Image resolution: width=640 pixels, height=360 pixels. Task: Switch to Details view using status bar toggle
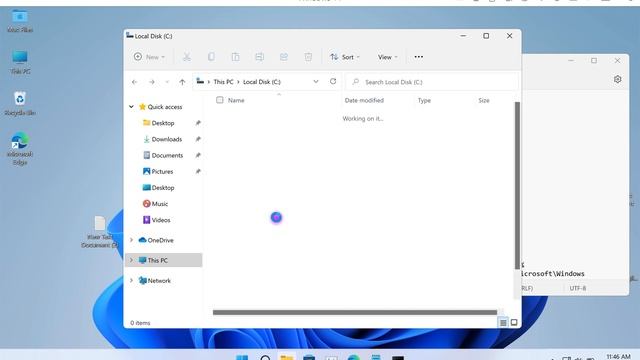click(503, 322)
